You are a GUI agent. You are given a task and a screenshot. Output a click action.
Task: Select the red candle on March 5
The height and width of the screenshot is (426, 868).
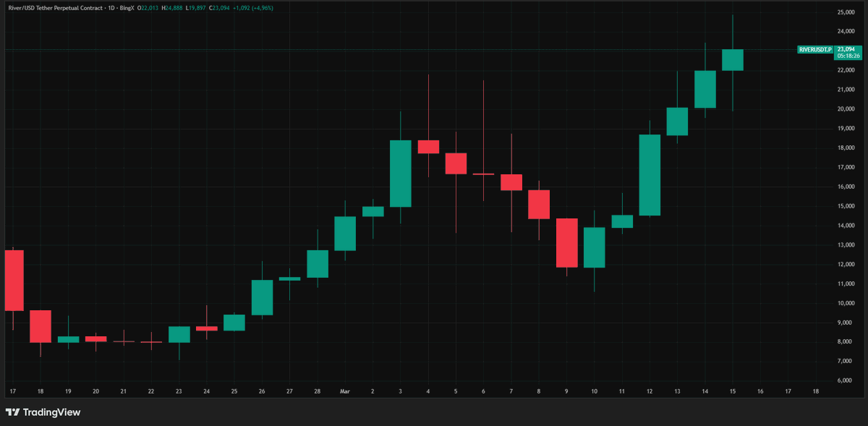tap(456, 163)
